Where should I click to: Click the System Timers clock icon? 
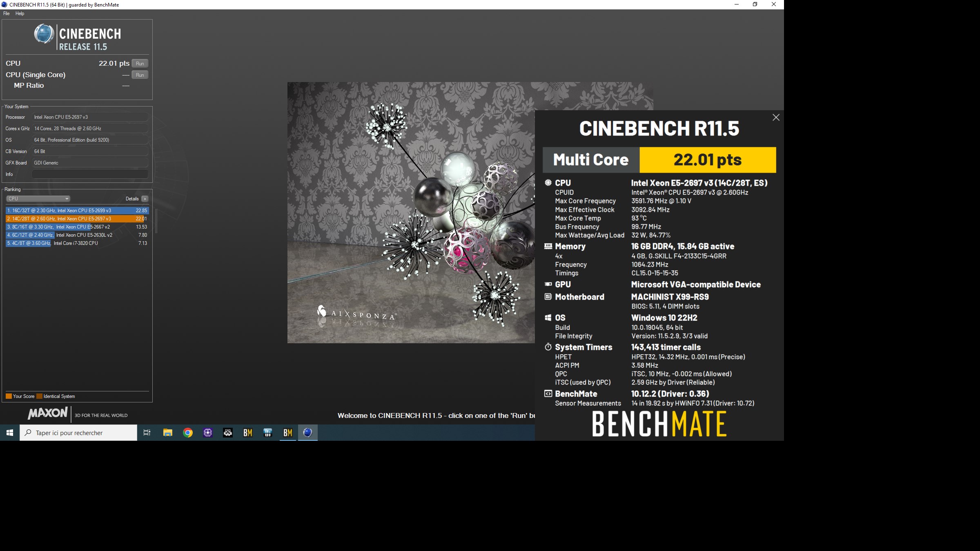pos(548,347)
